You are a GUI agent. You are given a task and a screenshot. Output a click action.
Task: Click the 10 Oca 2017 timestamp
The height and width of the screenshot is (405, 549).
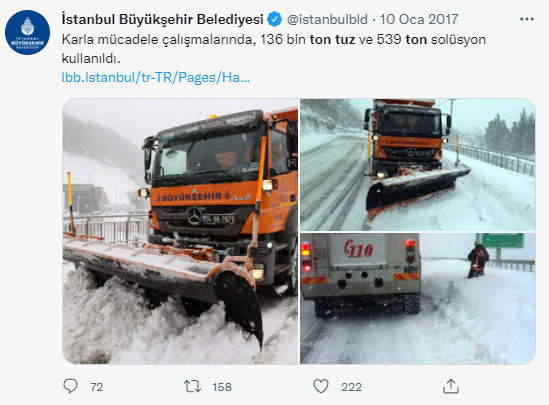point(419,19)
